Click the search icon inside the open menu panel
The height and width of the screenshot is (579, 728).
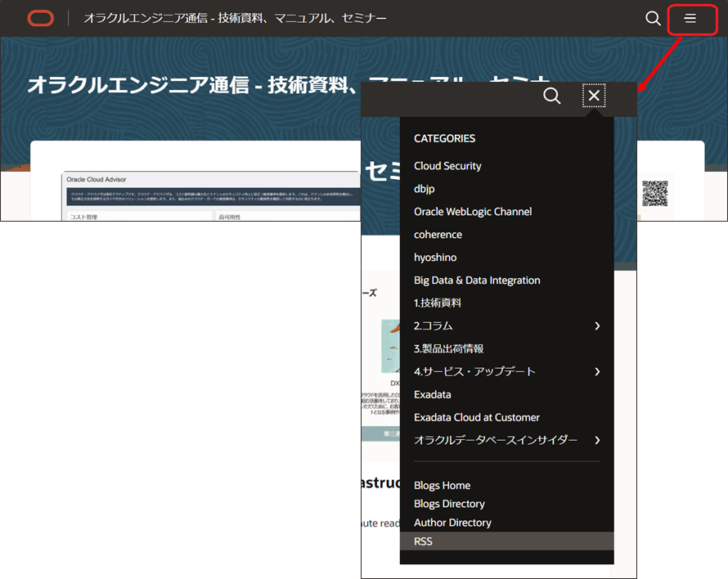pos(552,96)
